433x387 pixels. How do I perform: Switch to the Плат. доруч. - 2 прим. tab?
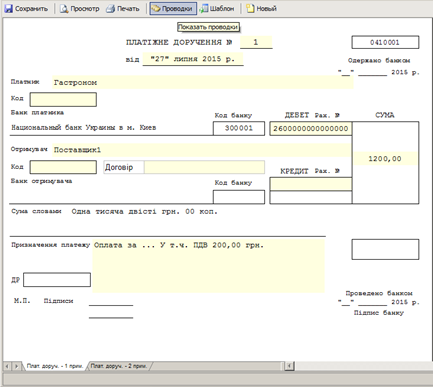[119, 366]
